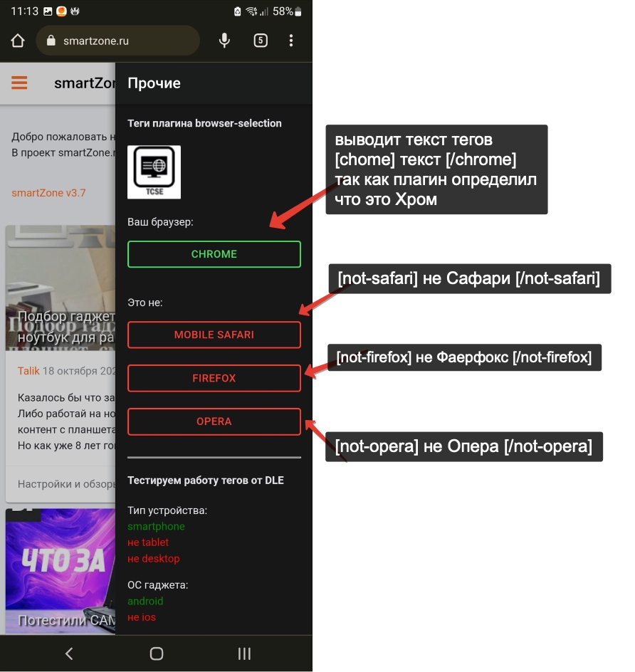Tap the TCSE plugin logo image

pyautogui.click(x=154, y=172)
